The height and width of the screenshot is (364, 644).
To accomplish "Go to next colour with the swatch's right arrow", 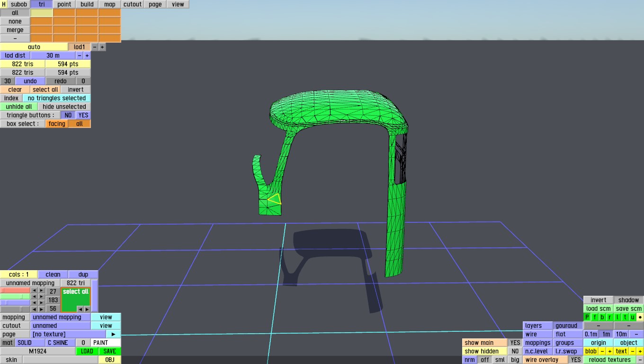I will click(87, 309).
